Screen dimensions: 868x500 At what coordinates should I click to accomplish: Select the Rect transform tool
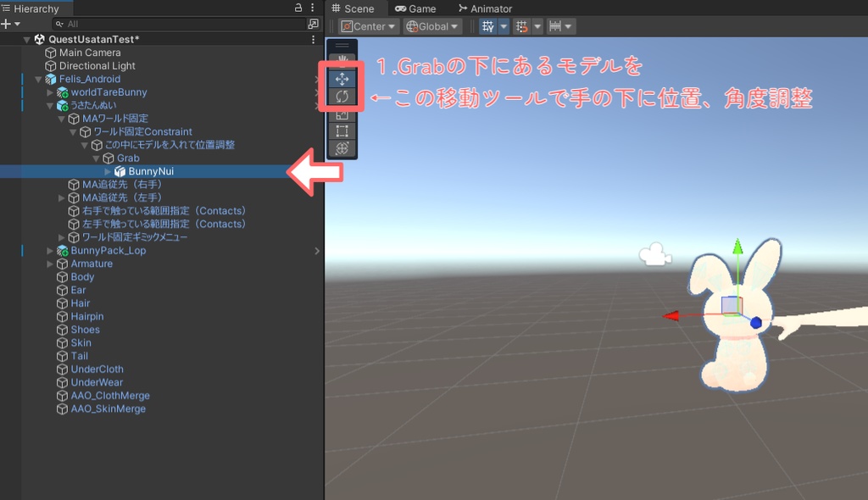click(342, 131)
